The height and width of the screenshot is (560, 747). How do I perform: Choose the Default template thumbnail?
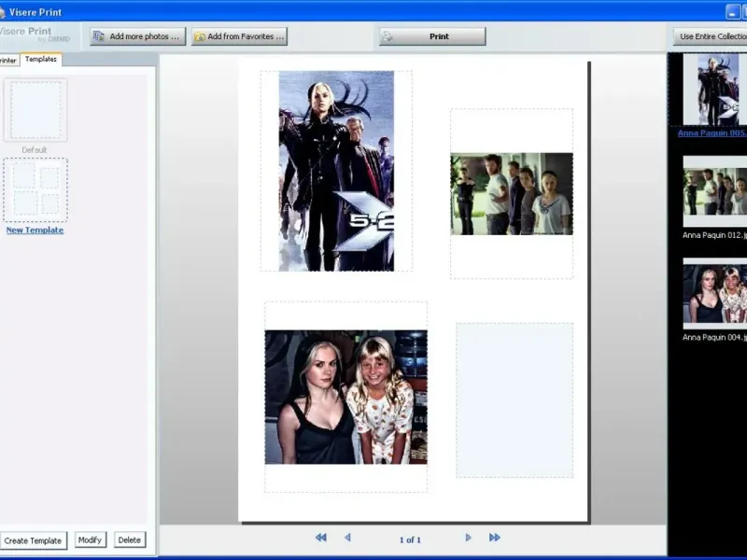[x=35, y=110]
